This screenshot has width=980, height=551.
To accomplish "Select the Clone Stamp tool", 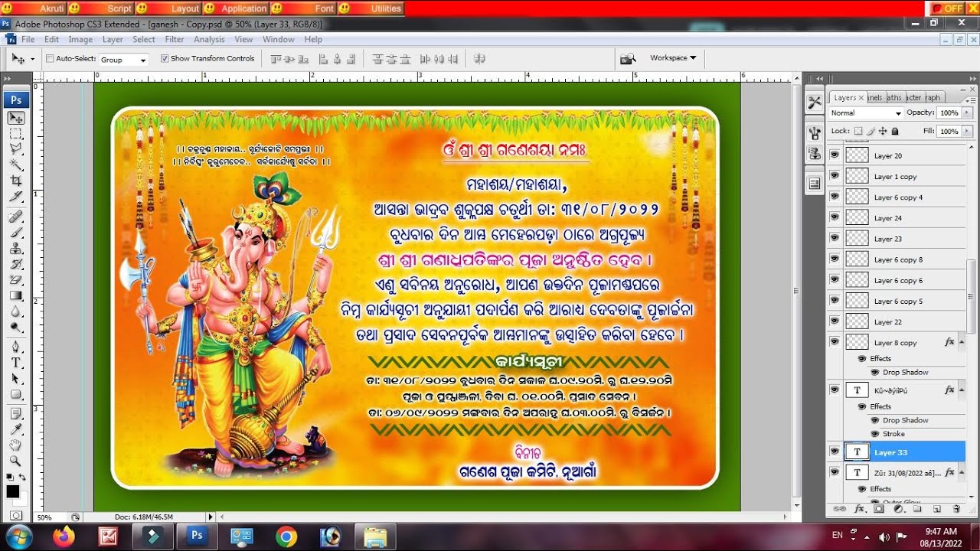I will pyautogui.click(x=15, y=248).
